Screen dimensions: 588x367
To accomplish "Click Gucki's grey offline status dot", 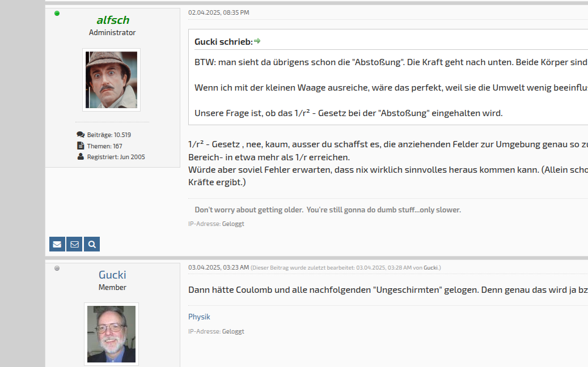I will 57,268.
